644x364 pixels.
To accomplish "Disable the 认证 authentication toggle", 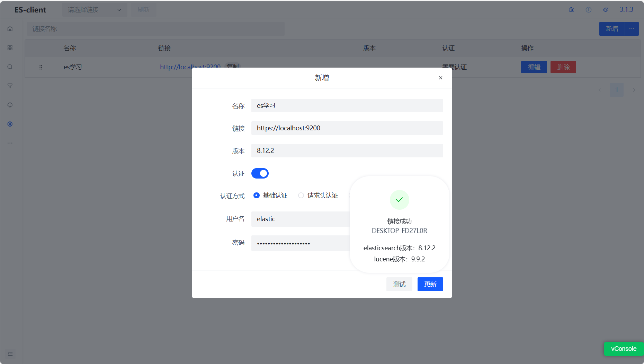I will pyautogui.click(x=260, y=173).
